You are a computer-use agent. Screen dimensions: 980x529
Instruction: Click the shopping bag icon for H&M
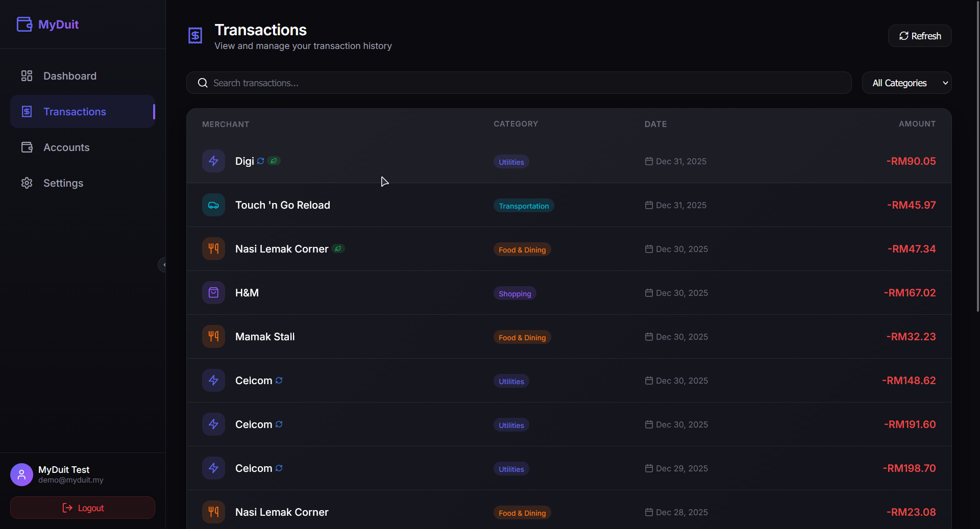point(213,293)
